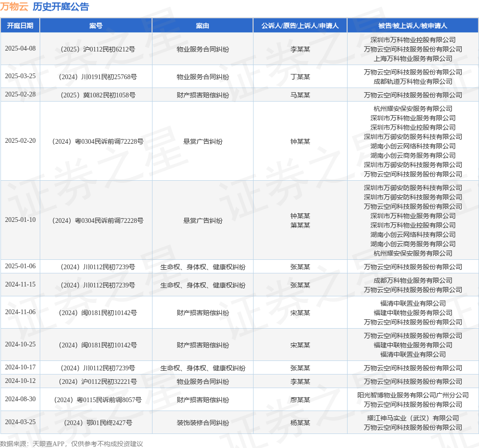Select the date 2024-10-12
The height and width of the screenshot is (448, 479).
(20, 381)
